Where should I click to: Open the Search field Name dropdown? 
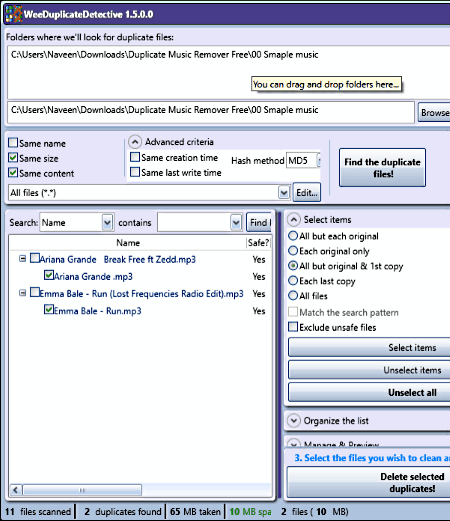[x=107, y=222]
